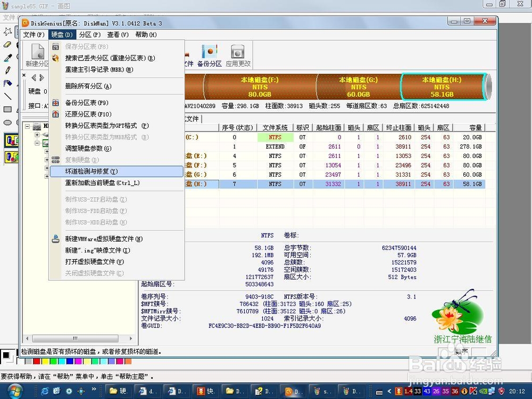Click the 文件系统 column header

[x=275, y=128]
